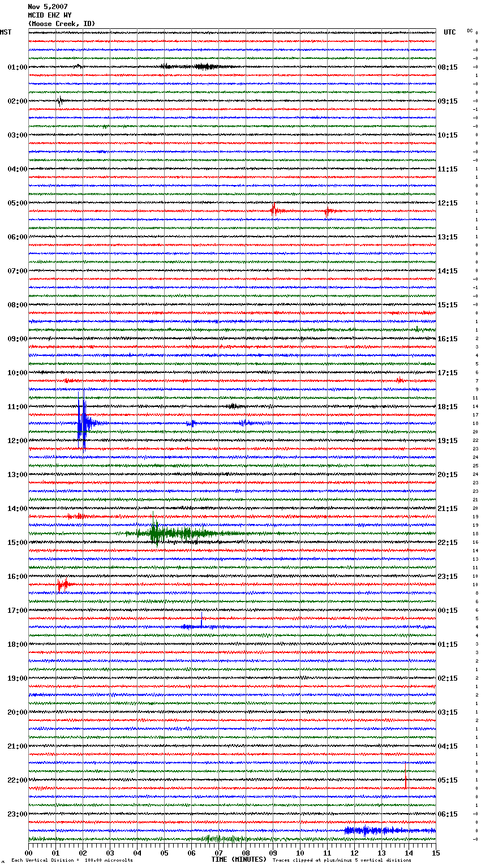Click the "12:15" UTC time label
This screenshot has width=481, height=868.
tap(448, 203)
